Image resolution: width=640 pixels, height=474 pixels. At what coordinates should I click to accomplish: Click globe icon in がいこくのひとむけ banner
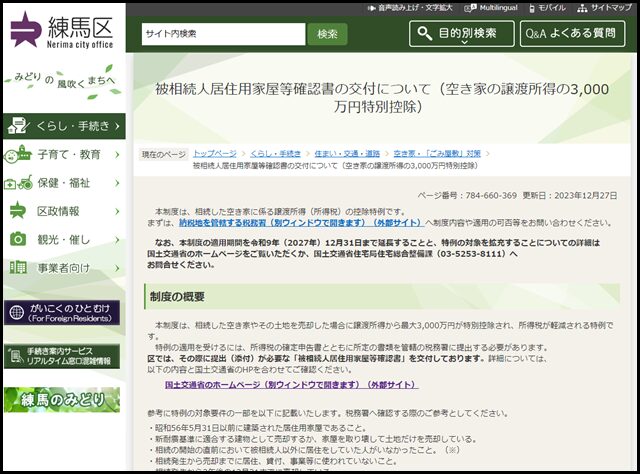17,313
